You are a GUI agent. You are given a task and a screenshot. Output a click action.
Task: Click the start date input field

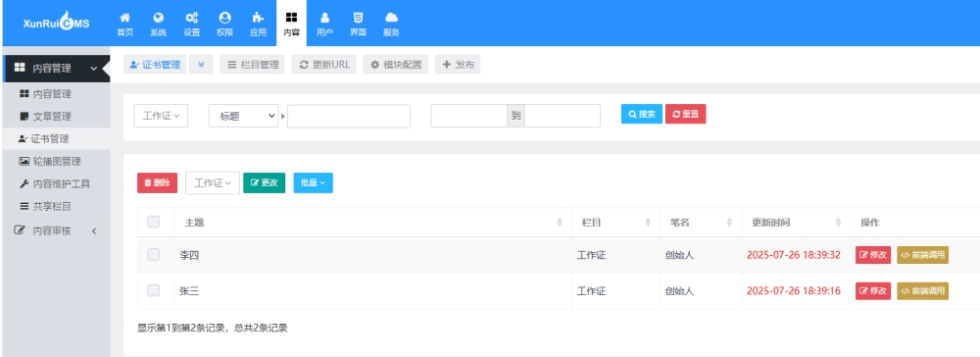tap(468, 116)
